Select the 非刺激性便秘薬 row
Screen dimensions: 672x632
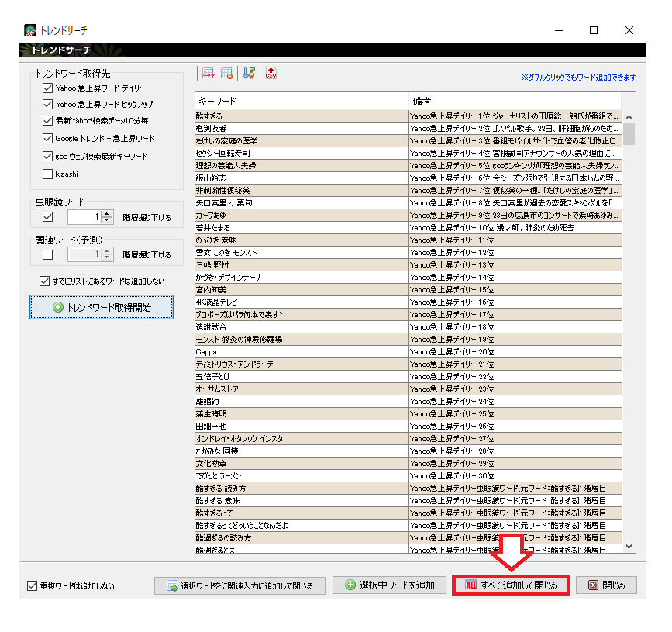point(408,191)
